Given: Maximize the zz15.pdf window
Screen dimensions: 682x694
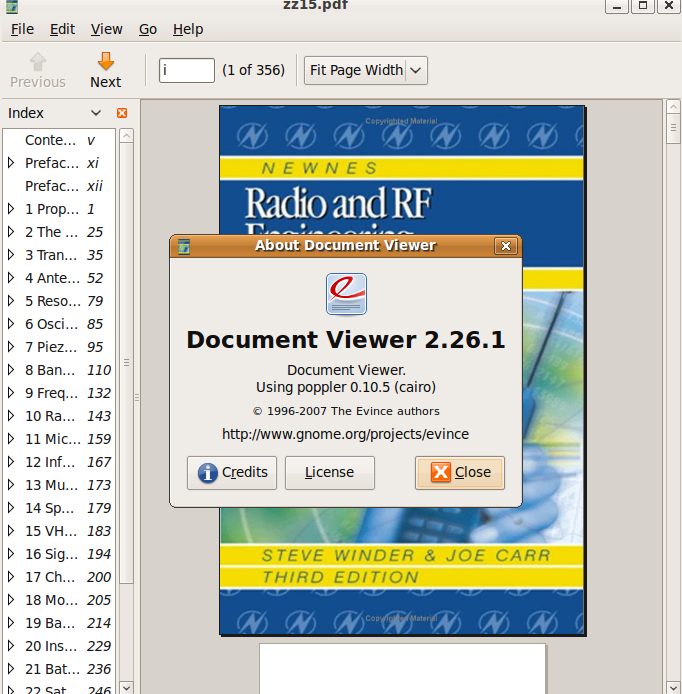Looking at the screenshot, I should (643, 5).
